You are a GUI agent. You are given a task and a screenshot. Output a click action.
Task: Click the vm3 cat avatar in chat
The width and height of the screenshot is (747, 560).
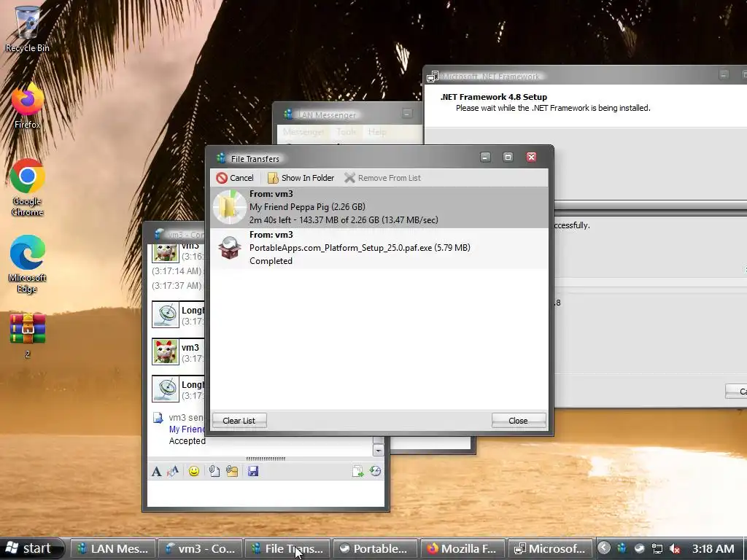(x=166, y=351)
